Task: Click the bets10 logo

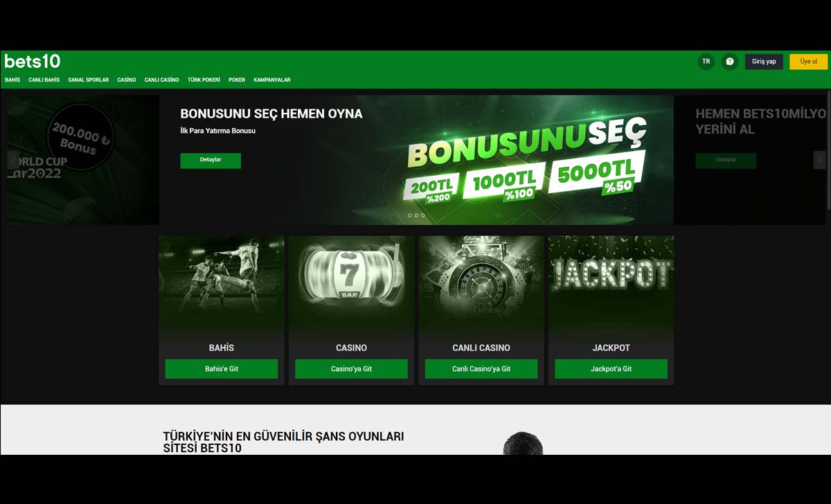Action: click(32, 62)
